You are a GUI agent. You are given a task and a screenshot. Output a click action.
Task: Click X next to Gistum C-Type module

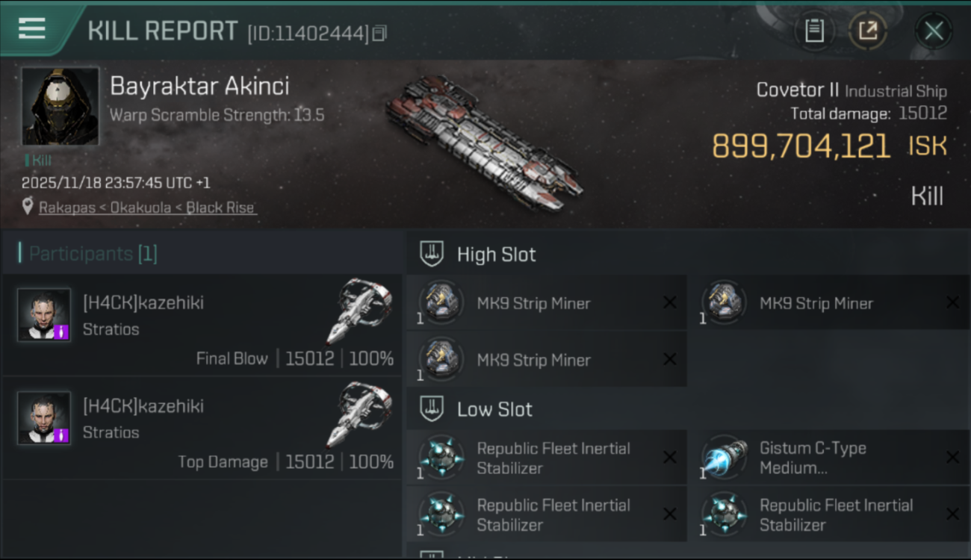[952, 457]
